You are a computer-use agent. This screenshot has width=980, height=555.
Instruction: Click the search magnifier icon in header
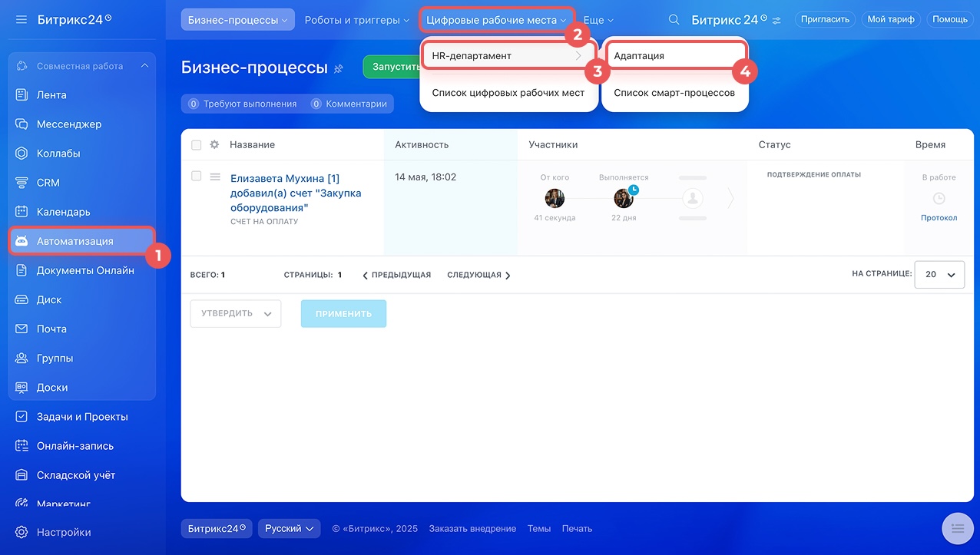(x=674, y=20)
